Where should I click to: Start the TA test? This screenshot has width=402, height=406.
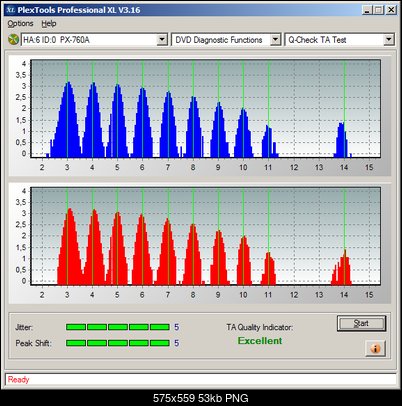(x=361, y=323)
